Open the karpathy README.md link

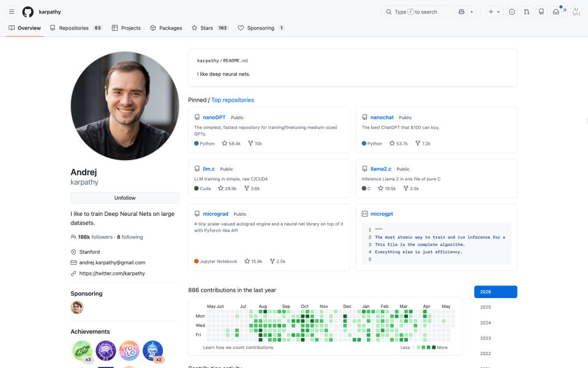pos(222,61)
